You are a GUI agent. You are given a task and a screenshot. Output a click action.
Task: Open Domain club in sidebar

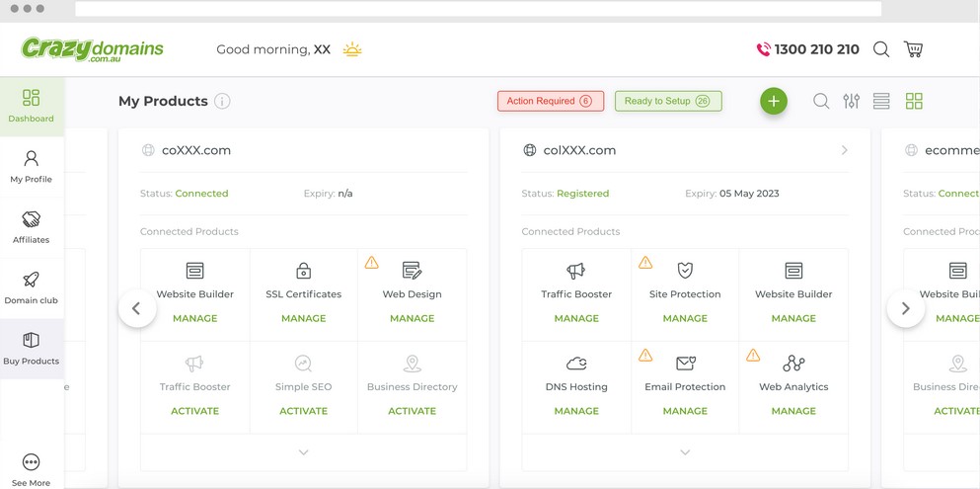[32, 288]
